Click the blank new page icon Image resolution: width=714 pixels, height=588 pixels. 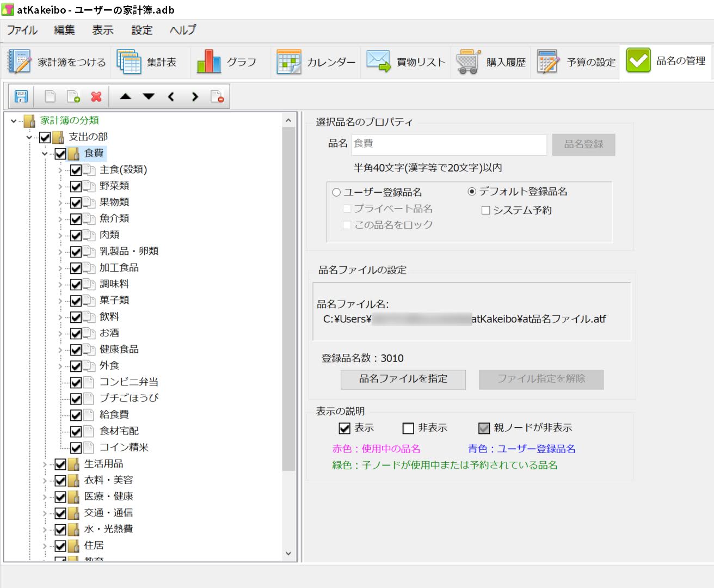(50, 97)
